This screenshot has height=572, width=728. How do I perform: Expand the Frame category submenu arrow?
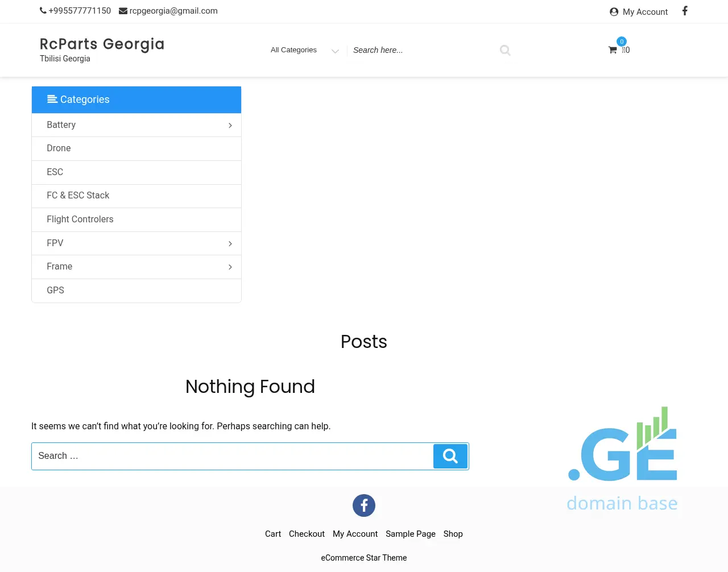click(x=230, y=267)
